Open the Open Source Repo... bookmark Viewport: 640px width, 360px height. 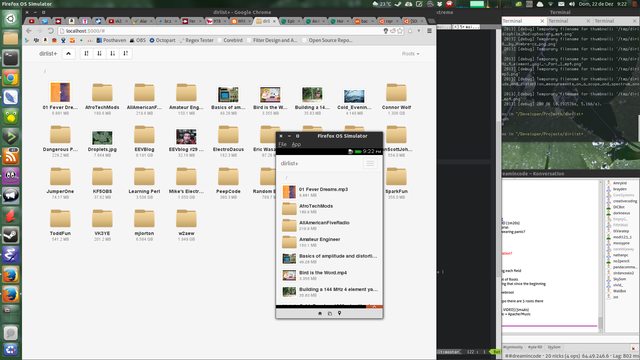(327, 40)
